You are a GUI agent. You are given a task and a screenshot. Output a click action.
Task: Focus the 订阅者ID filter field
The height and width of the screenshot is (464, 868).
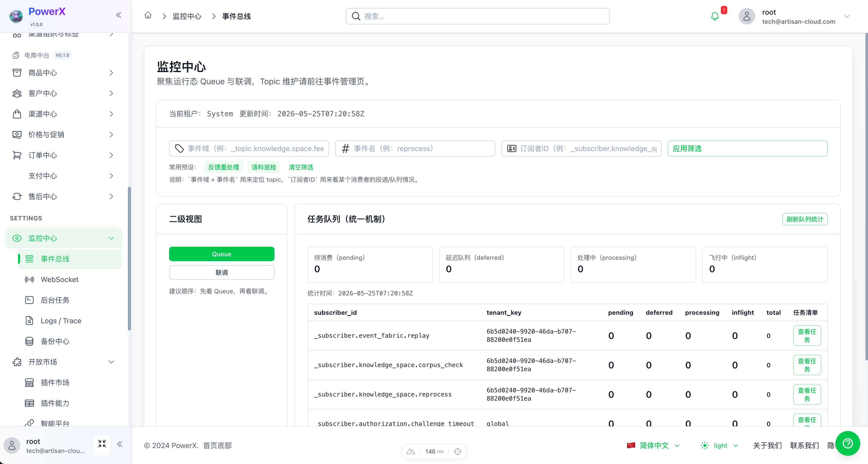(x=581, y=148)
